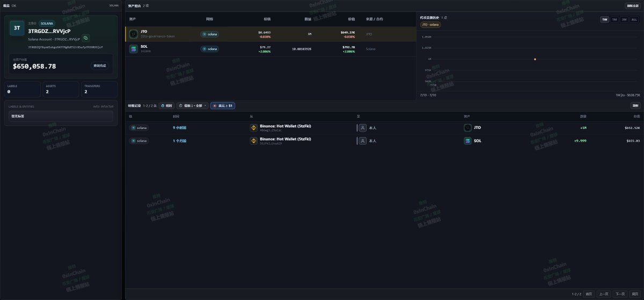The height and width of the screenshot is (300, 644).
Task: Select the JTO asset row
Action: click(270, 34)
